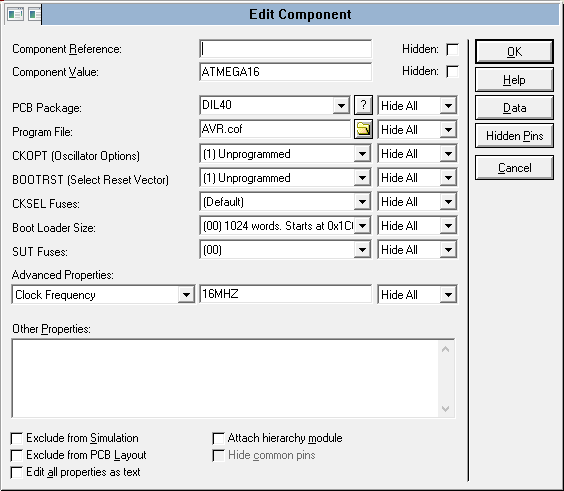
Task: Expand the CKOPT Oscillator Options dropdown
Action: point(362,154)
